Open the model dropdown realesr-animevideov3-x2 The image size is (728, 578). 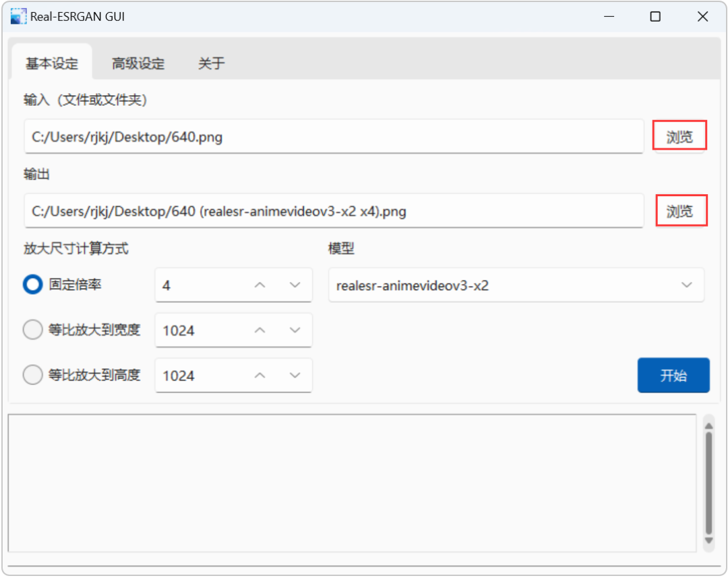point(516,285)
